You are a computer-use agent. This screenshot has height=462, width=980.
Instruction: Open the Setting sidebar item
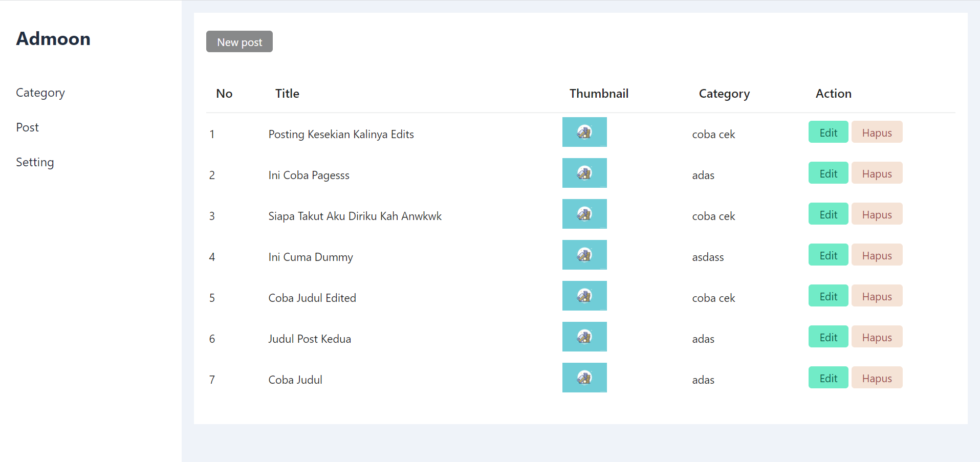click(35, 162)
